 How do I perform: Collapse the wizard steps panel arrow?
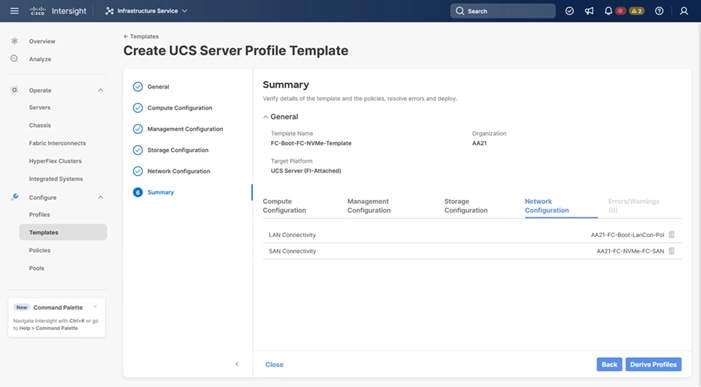[237, 364]
